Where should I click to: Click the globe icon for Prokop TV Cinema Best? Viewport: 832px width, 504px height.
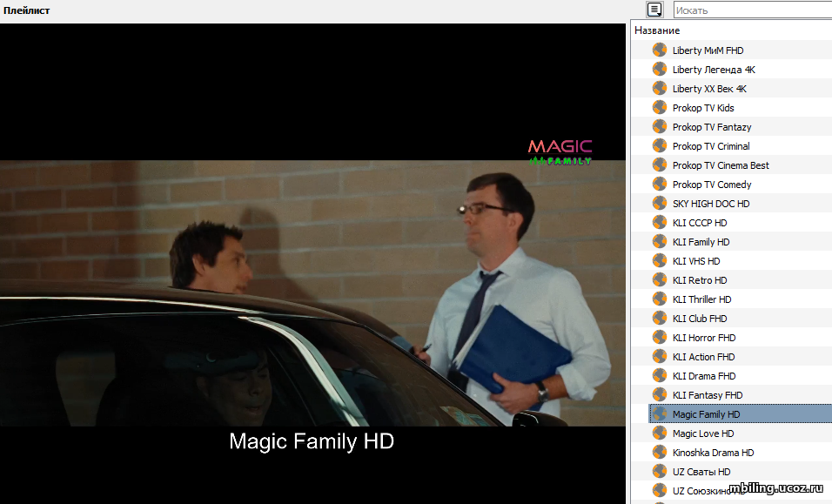pyautogui.click(x=660, y=165)
